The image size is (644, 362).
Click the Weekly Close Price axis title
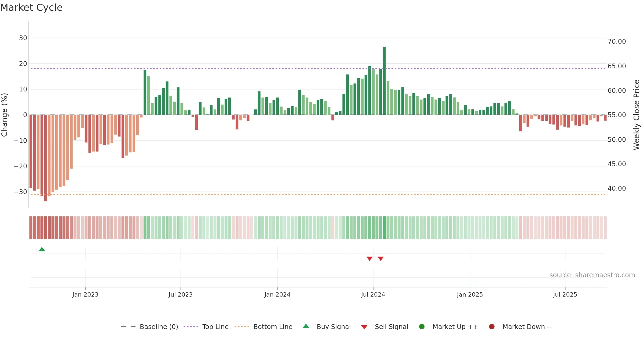click(x=636, y=115)
